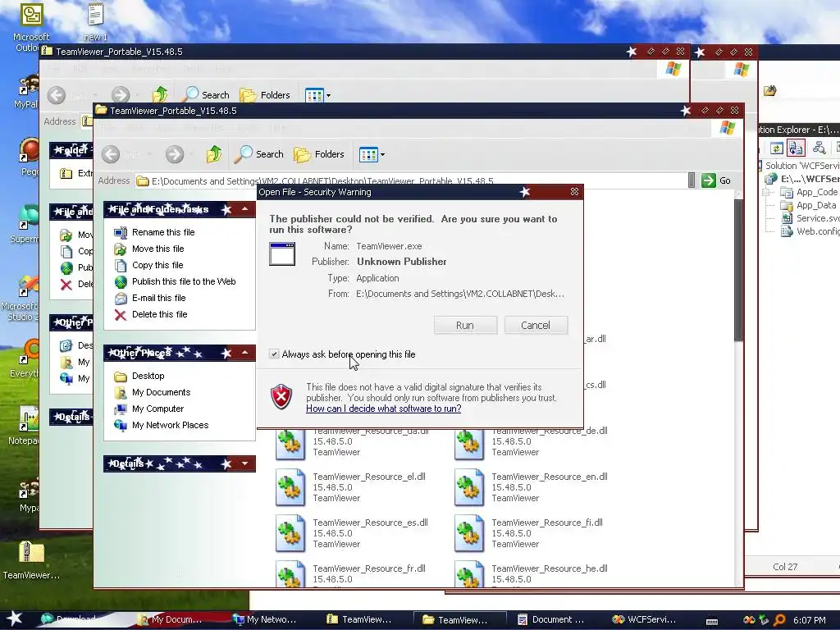
Task: Open the address bar dropdown arrow
Action: pyautogui.click(x=692, y=180)
